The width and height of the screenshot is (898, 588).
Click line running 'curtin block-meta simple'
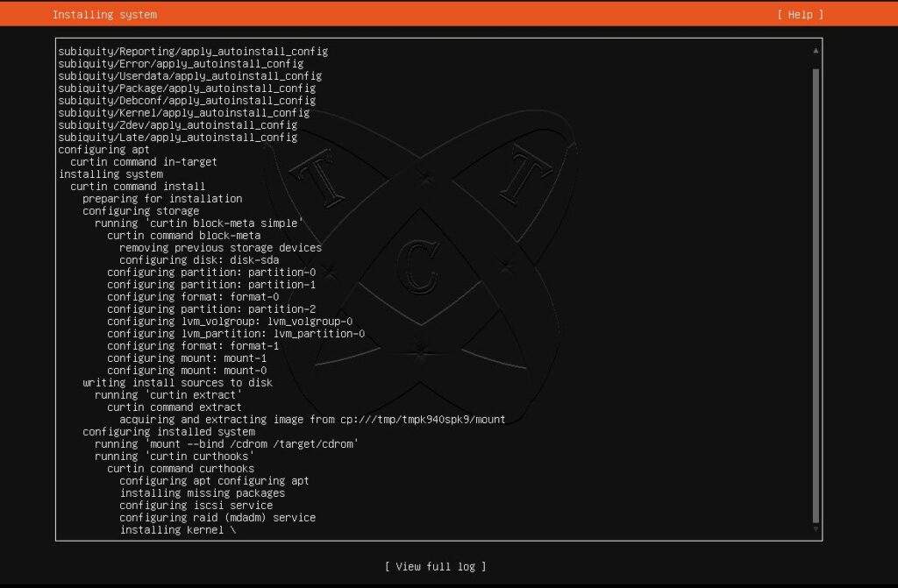[x=199, y=223]
